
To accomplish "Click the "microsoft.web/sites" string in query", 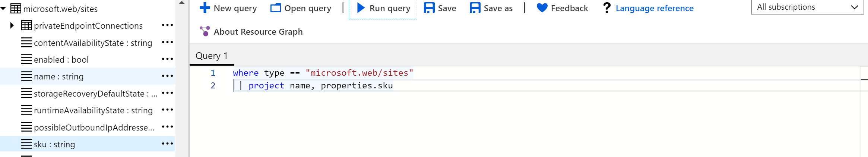I will (359, 73).
